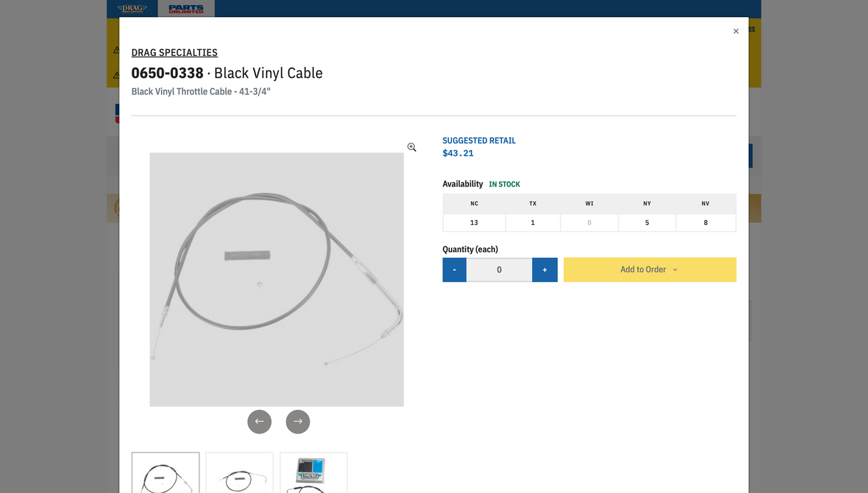The image size is (868, 493).
Task: Open the Add to Order dropdown
Action: 650,269
